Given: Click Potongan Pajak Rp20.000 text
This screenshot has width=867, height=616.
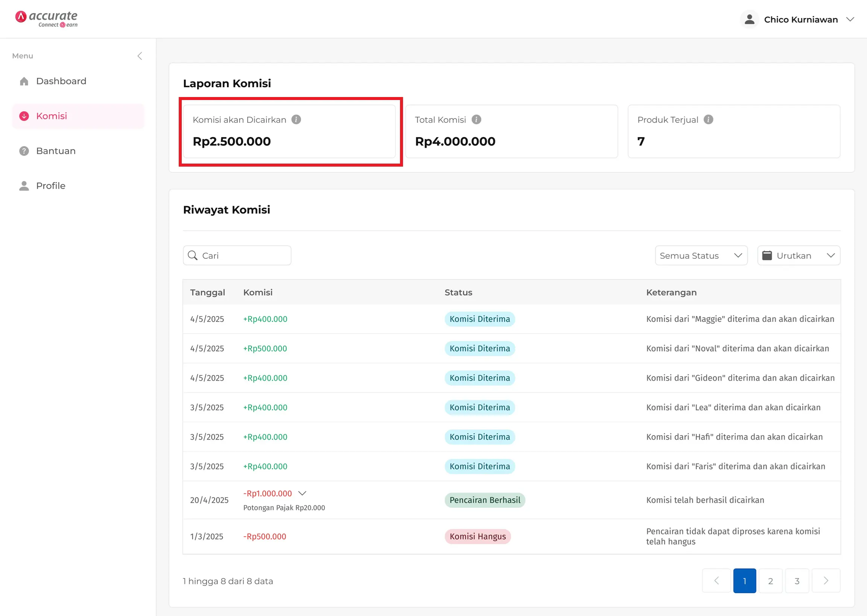Looking at the screenshot, I should [x=284, y=508].
